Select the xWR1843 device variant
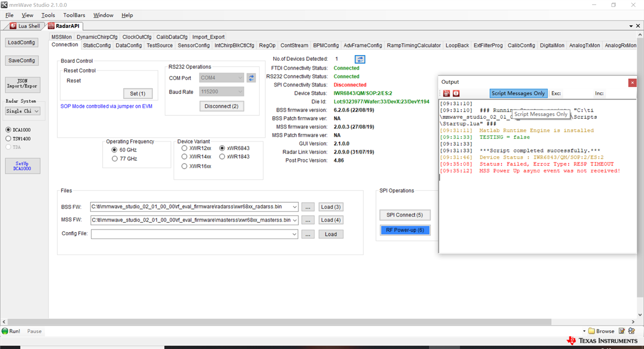Image resolution: width=644 pixels, height=349 pixels. (235, 157)
